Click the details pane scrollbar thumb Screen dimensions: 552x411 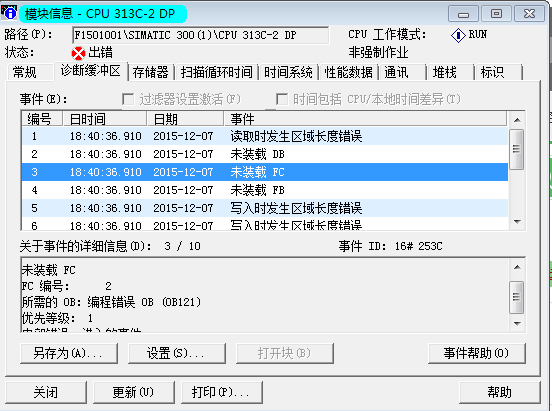pyautogui.click(x=517, y=297)
